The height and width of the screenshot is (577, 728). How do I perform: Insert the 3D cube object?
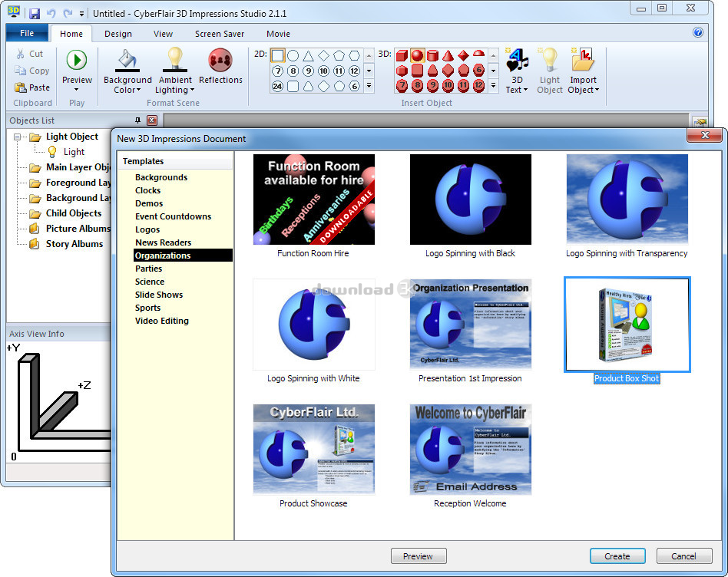(x=402, y=56)
